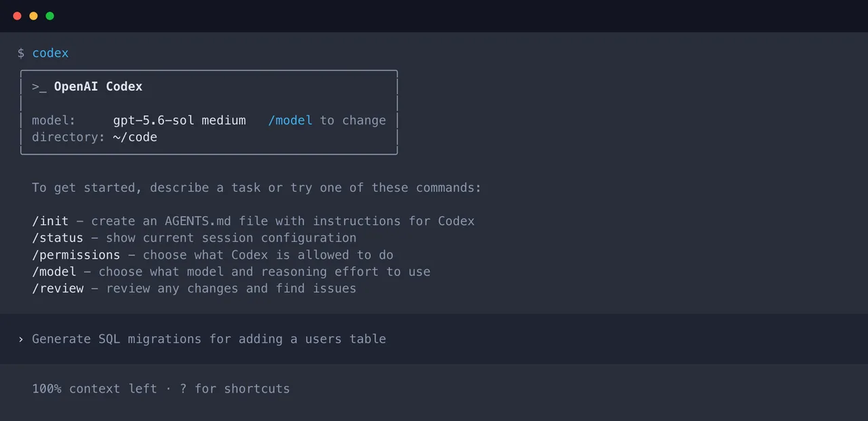Focus the Generate SQL migrations input line
This screenshot has width=868, height=421.
coord(434,339)
